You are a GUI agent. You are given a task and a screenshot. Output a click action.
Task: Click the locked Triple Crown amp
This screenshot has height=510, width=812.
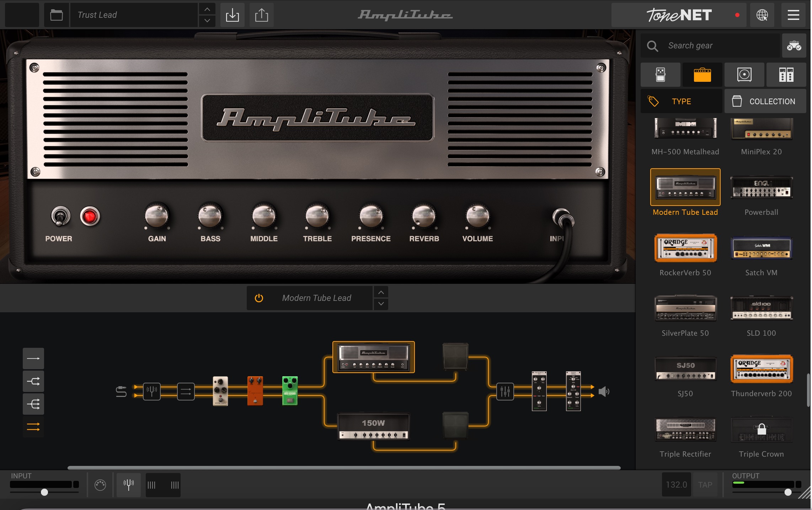[x=761, y=429]
